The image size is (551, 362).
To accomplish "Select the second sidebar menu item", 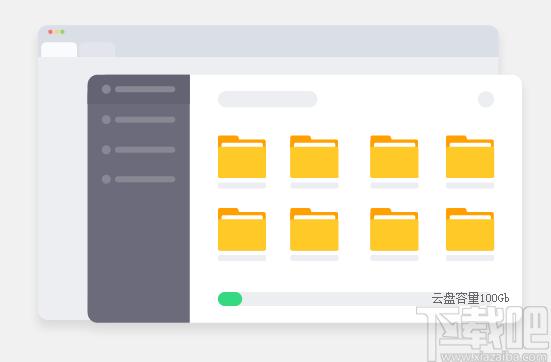I will 138,119.
